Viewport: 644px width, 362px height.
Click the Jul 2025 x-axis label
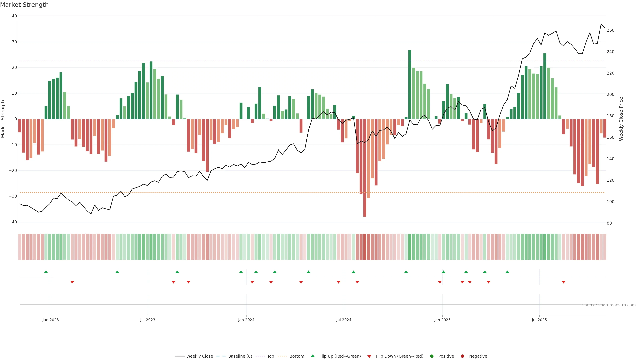coord(539,320)
